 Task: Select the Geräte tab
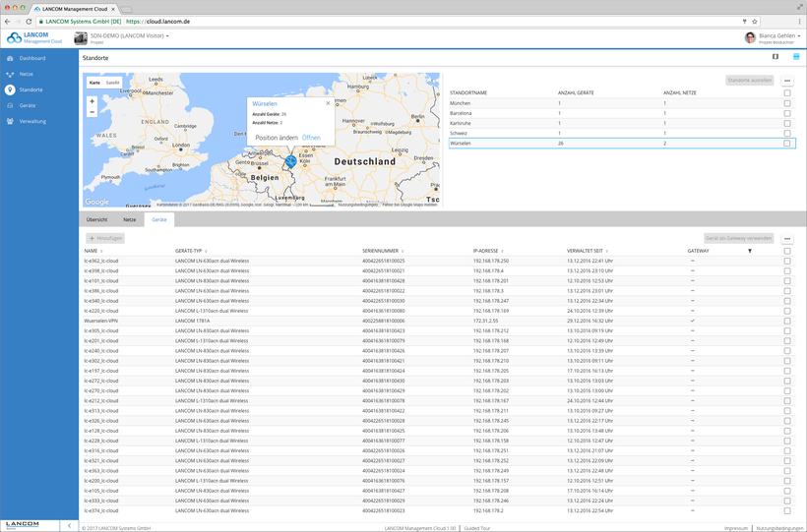point(159,219)
